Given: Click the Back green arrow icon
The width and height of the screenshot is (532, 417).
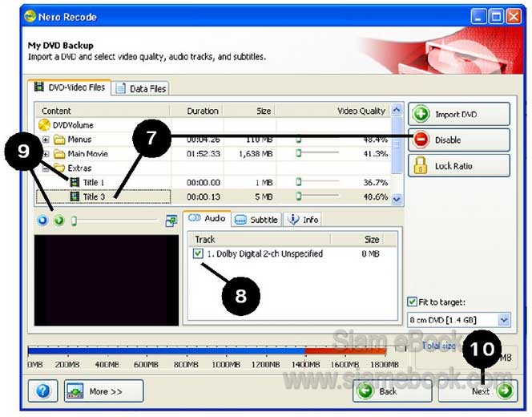Looking at the screenshot, I should coord(365,391).
